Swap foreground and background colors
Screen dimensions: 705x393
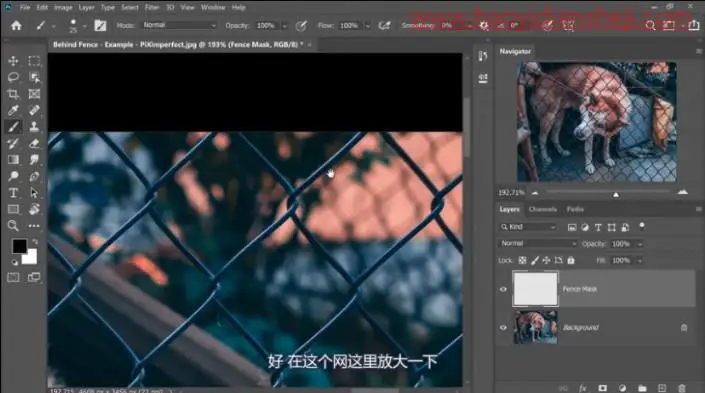[35, 241]
